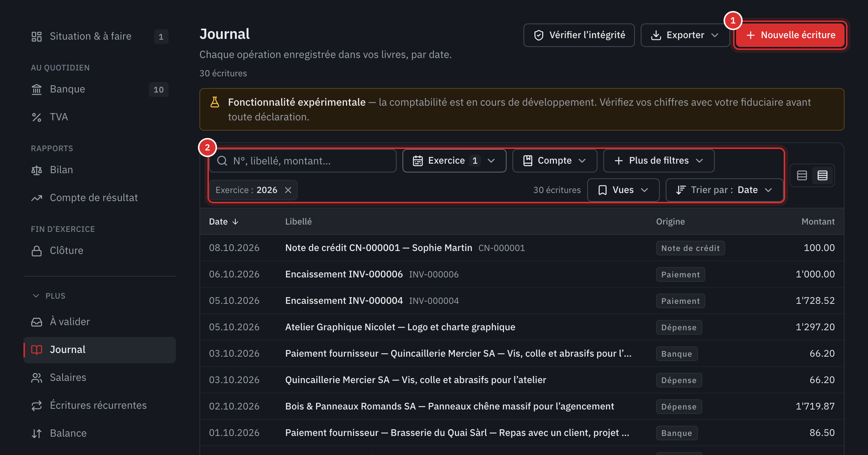The image size is (868, 455).
Task: Click the Clôture lock icon
Action: [x=37, y=251]
